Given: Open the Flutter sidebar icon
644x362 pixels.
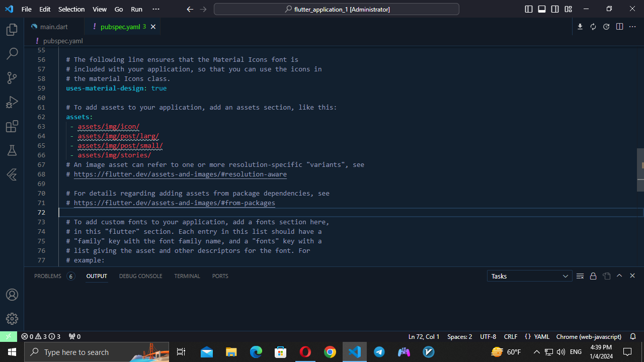Looking at the screenshot, I should click(x=12, y=174).
